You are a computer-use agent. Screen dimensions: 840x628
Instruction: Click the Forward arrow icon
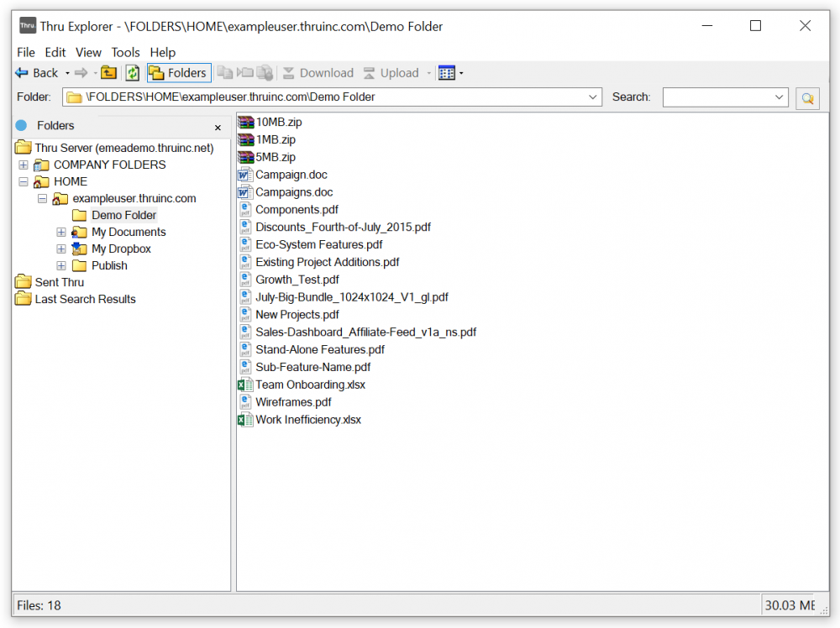pyautogui.click(x=81, y=73)
